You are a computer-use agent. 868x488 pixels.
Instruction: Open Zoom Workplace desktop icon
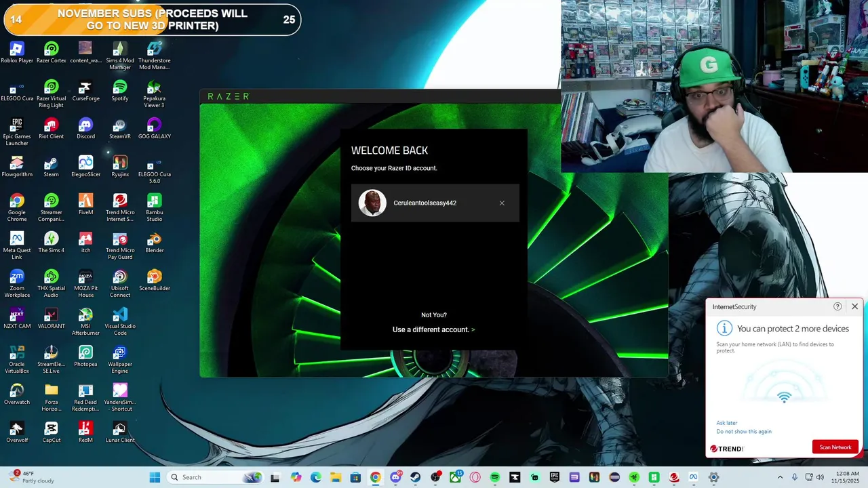(17, 283)
